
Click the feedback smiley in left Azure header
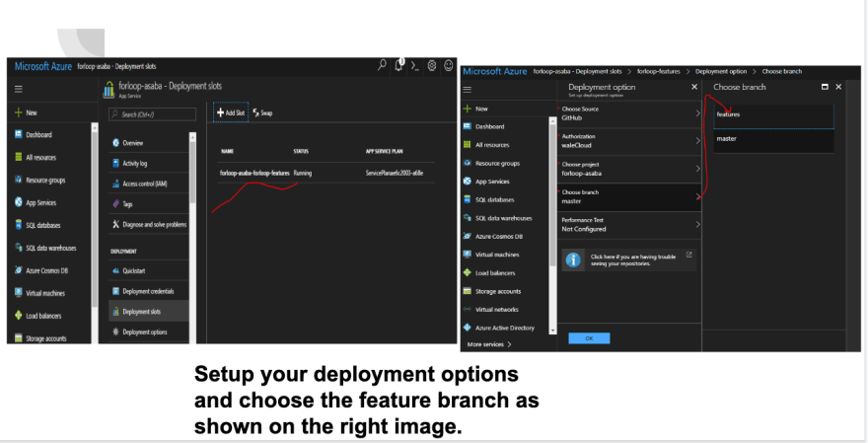(449, 65)
